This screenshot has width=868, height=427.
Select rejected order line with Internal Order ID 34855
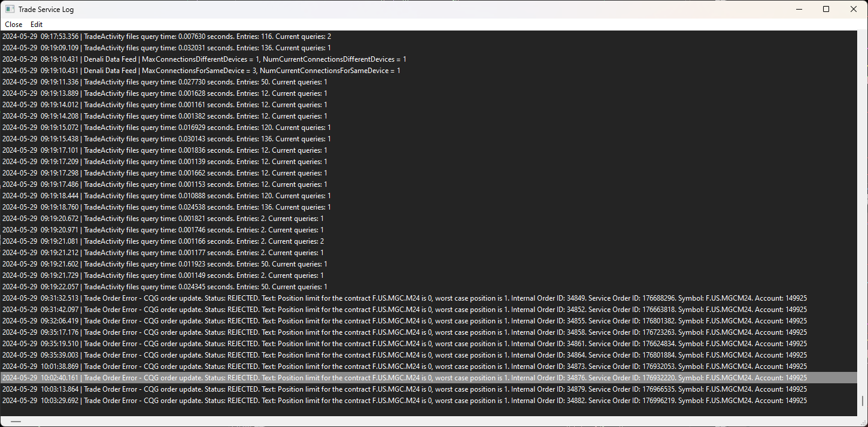(x=429, y=321)
